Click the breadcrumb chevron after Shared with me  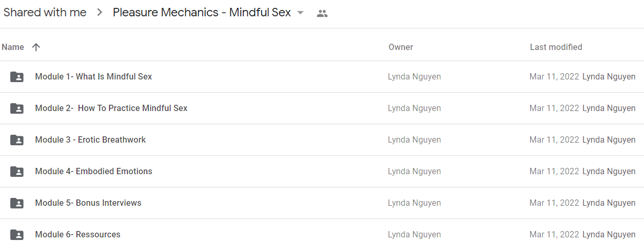[x=100, y=13]
